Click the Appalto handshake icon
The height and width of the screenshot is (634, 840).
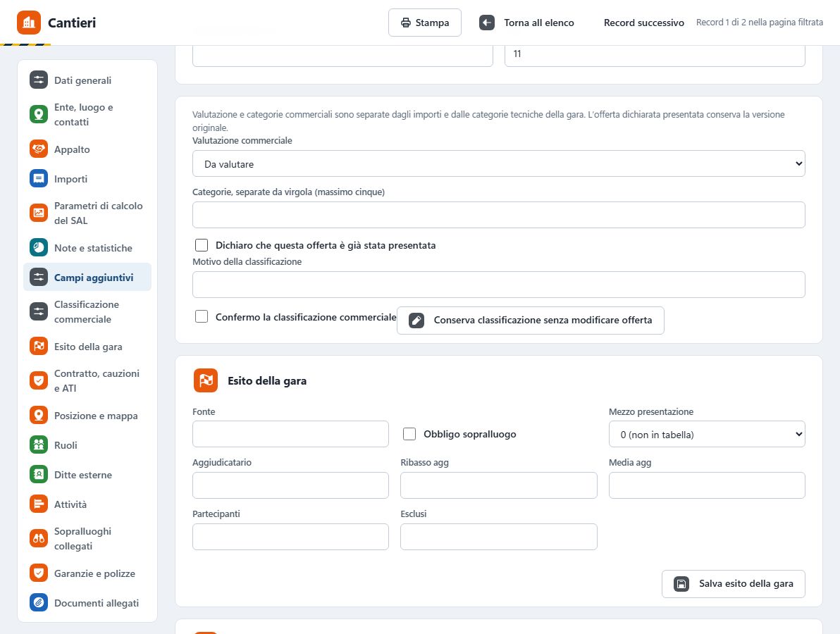[x=39, y=149]
